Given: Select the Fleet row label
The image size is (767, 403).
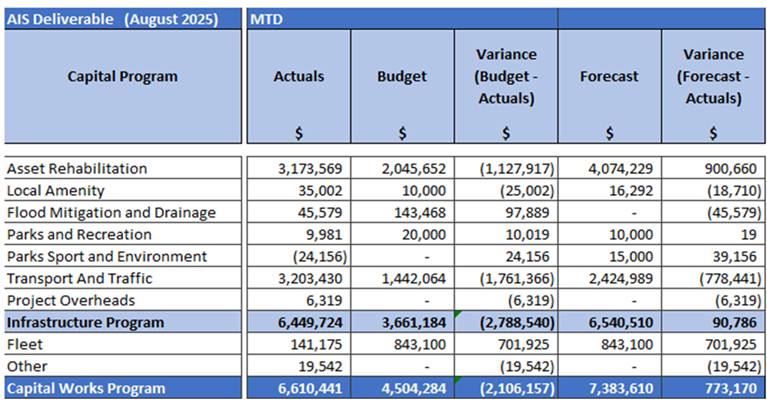Looking at the screenshot, I should click(x=123, y=344).
